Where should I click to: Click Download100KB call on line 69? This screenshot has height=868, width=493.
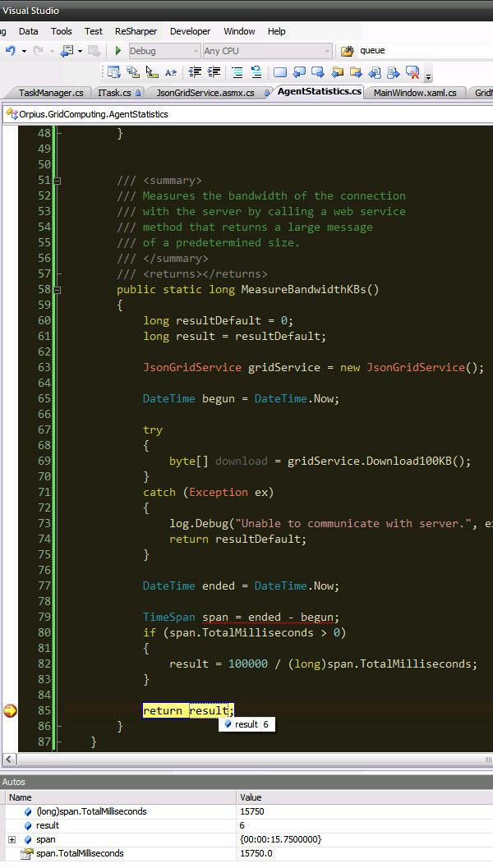pyautogui.click(x=409, y=462)
